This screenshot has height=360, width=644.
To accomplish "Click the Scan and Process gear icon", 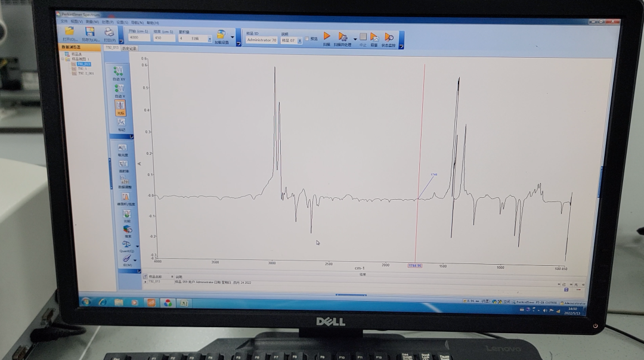I will pos(343,38).
